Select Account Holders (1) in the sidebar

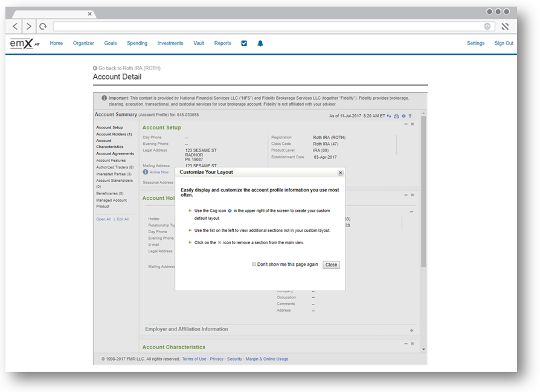[114, 134]
